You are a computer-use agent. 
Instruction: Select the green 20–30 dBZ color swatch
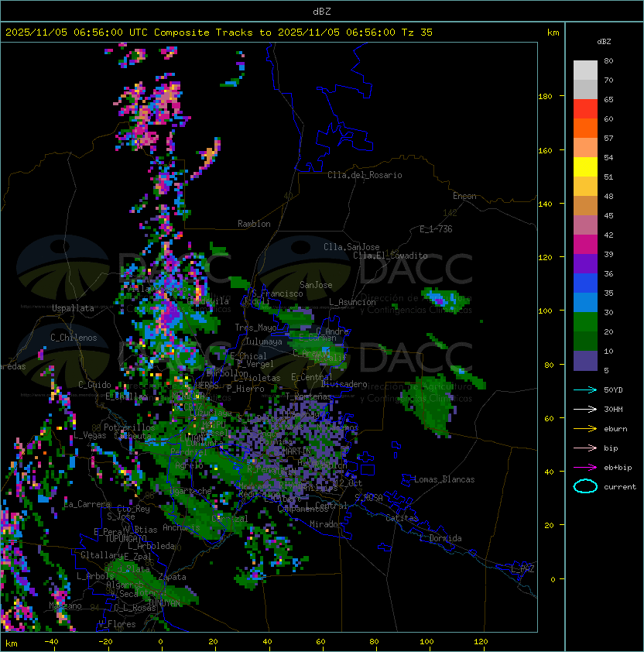point(585,322)
